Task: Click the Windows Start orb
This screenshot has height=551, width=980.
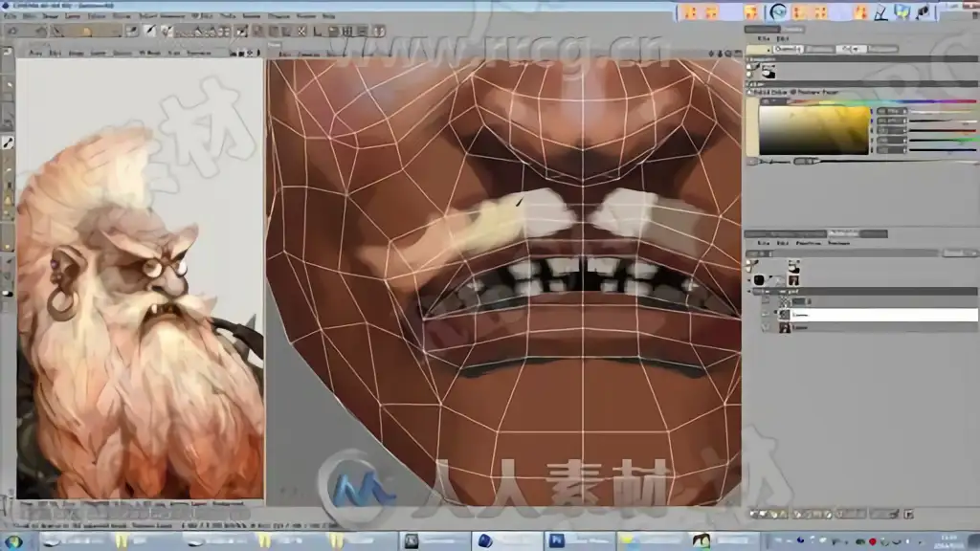Action: (x=13, y=541)
